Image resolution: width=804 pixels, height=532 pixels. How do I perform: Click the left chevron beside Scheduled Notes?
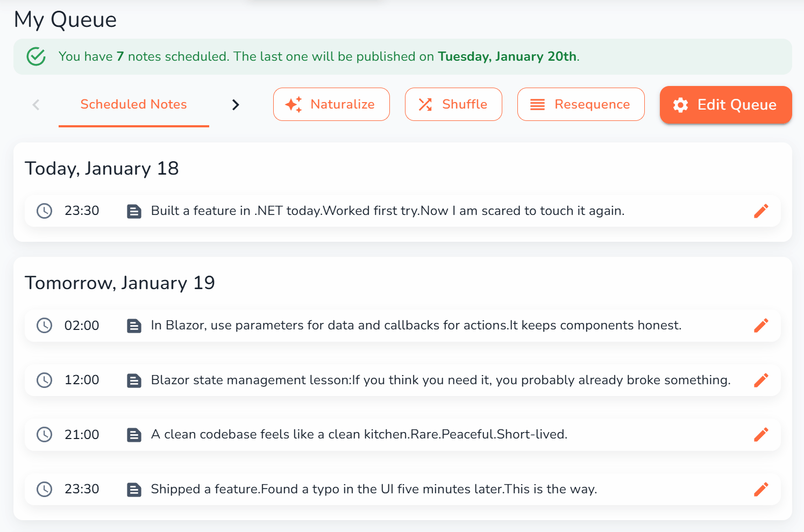pyautogui.click(x=35, y=104)
